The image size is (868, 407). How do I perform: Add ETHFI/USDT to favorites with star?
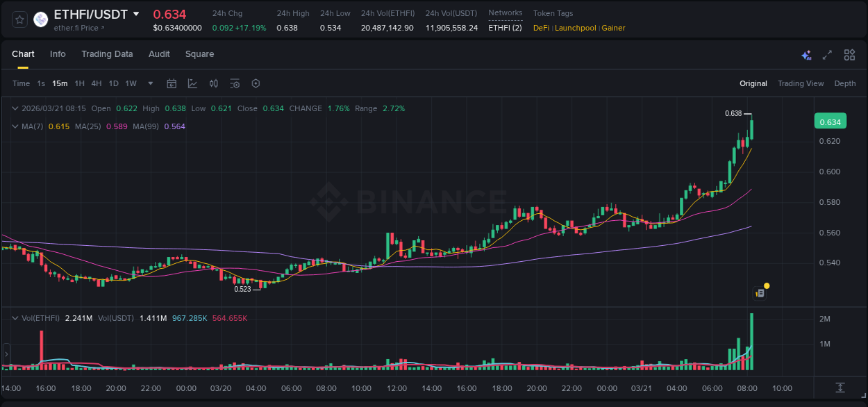coord(19,19)
